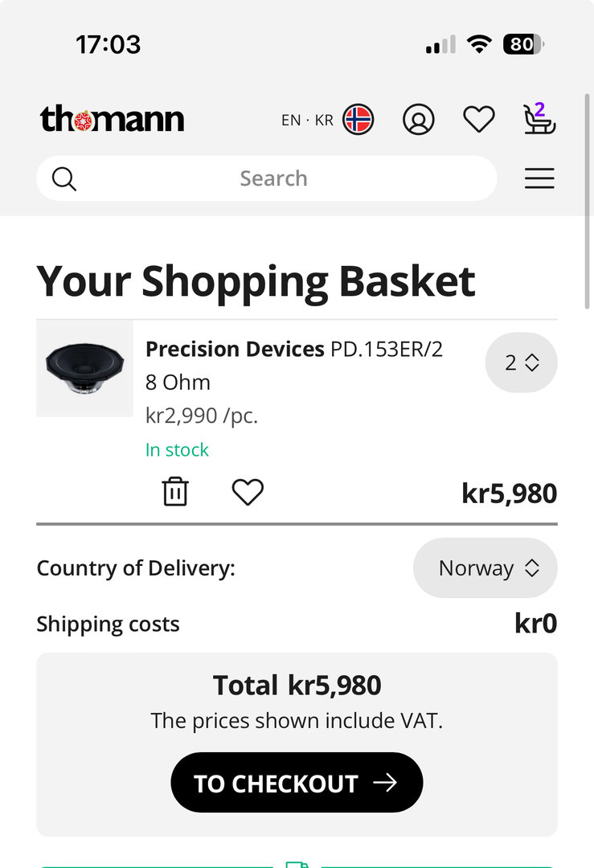
Task: Change the item quantity dropdown
Action: pos(521,362)
